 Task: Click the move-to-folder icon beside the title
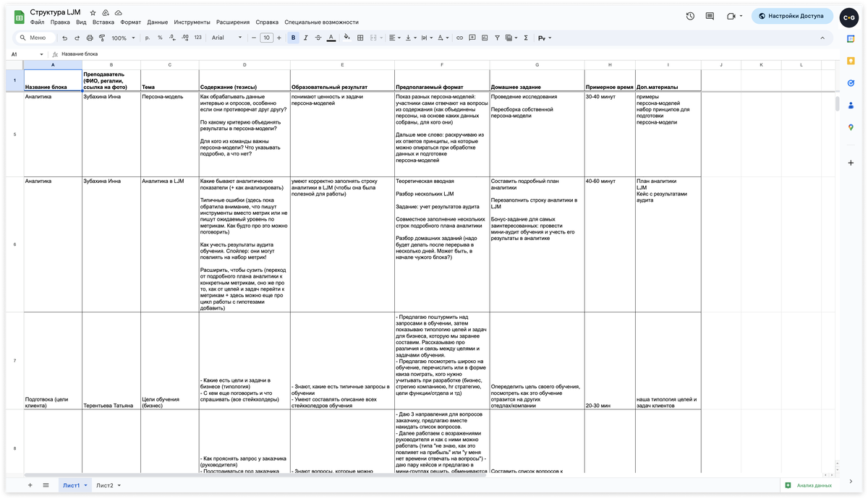coord(106,13)
